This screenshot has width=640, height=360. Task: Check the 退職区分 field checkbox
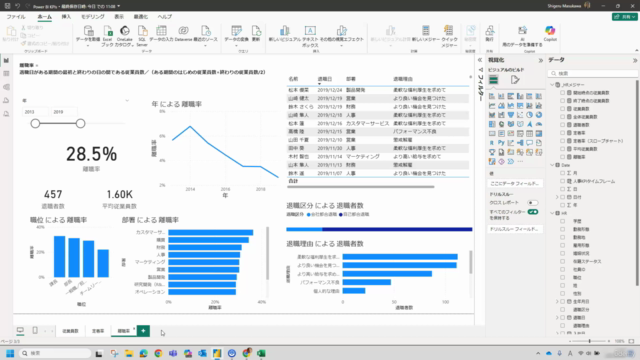coord(562,309)
